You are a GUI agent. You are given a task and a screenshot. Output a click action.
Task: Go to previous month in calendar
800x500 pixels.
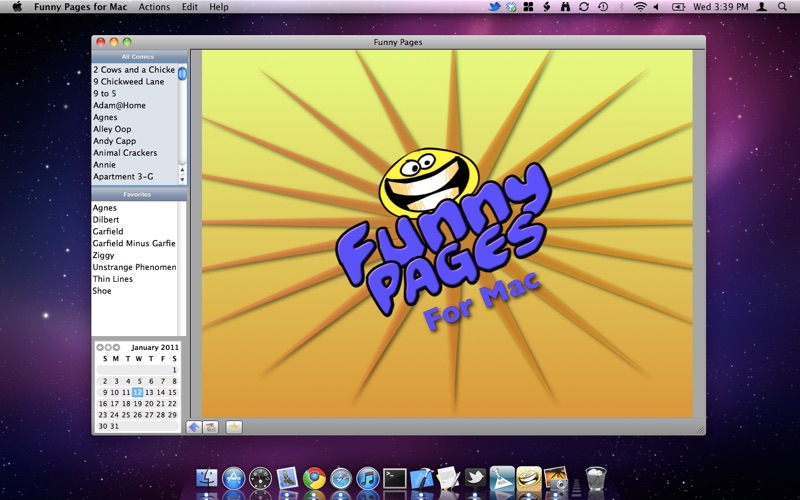(100, 347)
